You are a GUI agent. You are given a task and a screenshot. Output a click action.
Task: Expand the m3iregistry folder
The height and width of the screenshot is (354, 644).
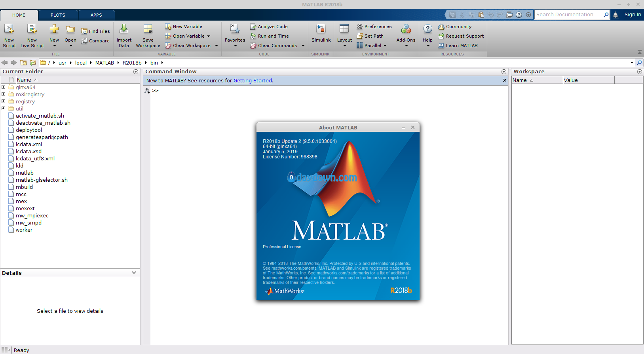(x=4, y=94)
